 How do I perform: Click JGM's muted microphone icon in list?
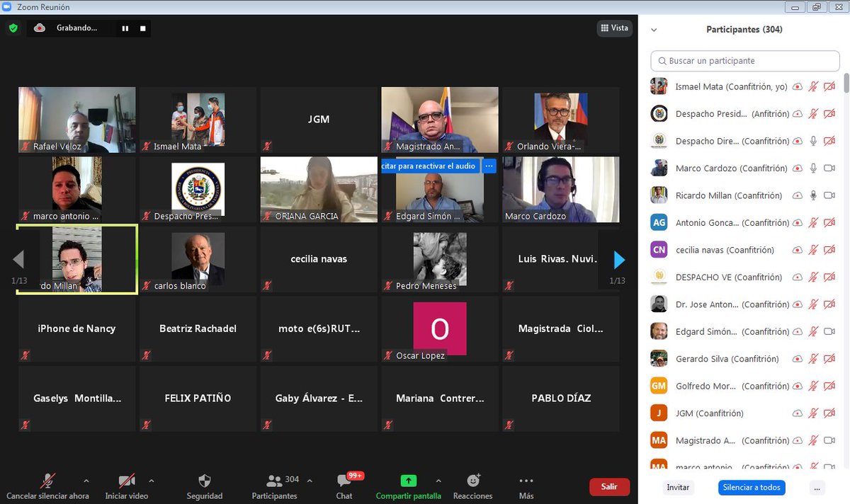coord(813,413)
